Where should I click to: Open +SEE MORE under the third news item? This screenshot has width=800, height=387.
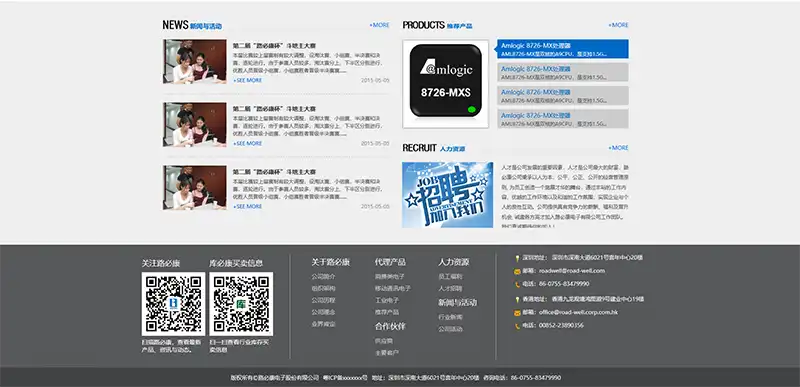click(x=247, y=207)
